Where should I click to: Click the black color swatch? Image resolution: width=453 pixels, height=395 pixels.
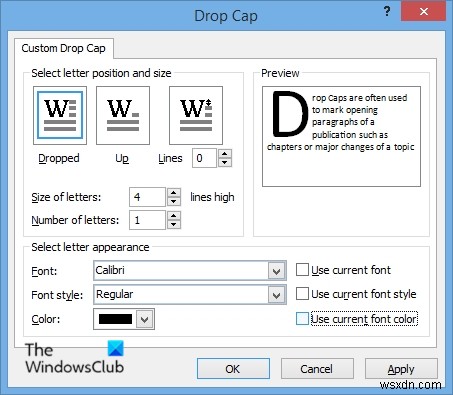click(115, 319)
